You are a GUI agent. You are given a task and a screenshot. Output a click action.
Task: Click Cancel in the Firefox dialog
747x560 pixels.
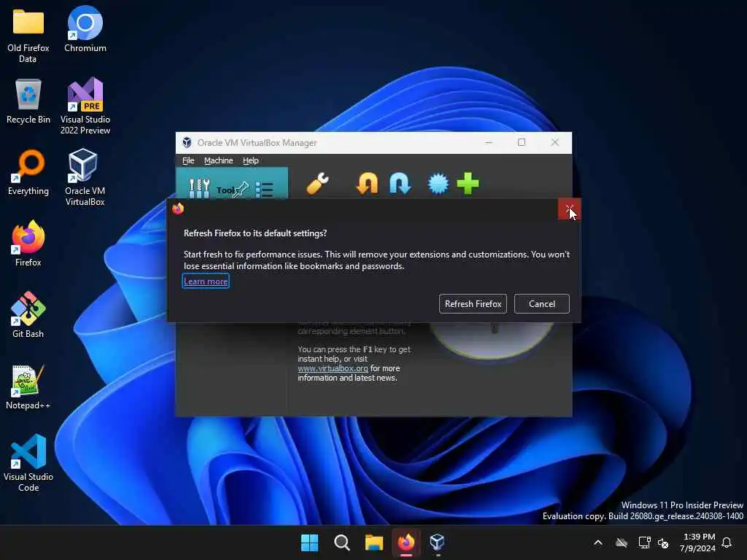pos(542,304)
